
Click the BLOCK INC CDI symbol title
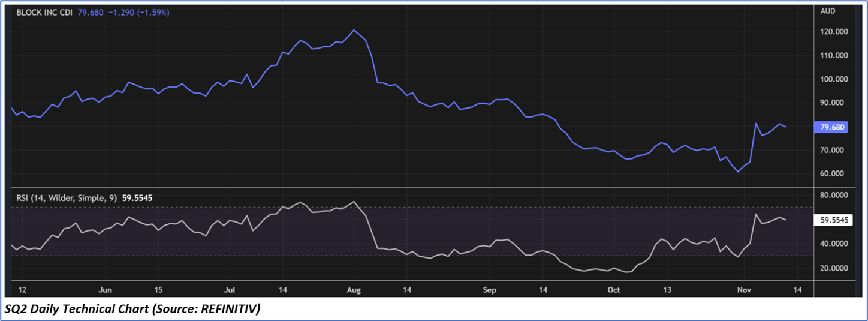click(x=44, y=12)
